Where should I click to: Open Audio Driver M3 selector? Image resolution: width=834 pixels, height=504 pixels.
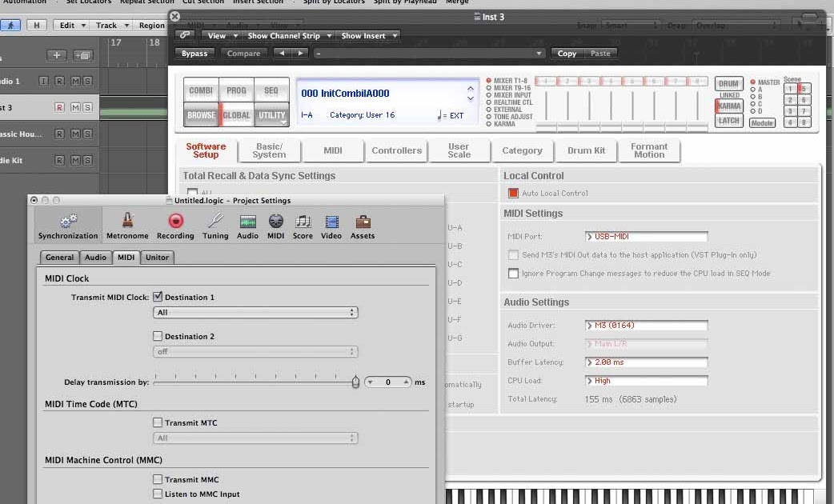[646, 325]
